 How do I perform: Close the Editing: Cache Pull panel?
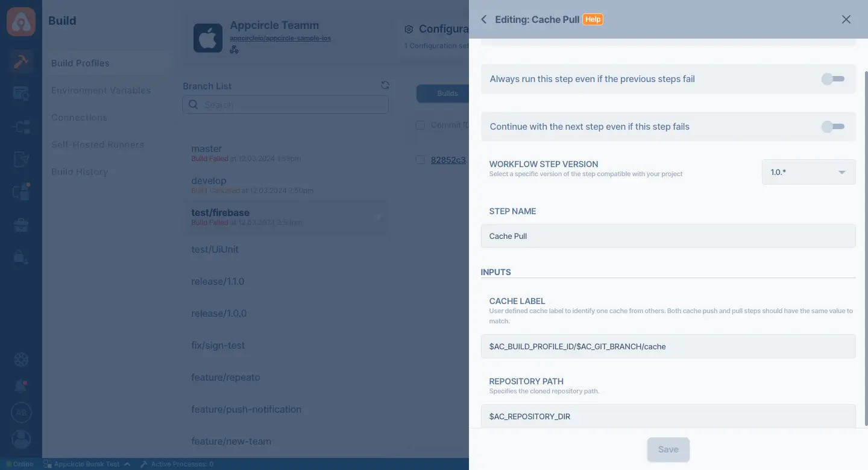(846, 19)
